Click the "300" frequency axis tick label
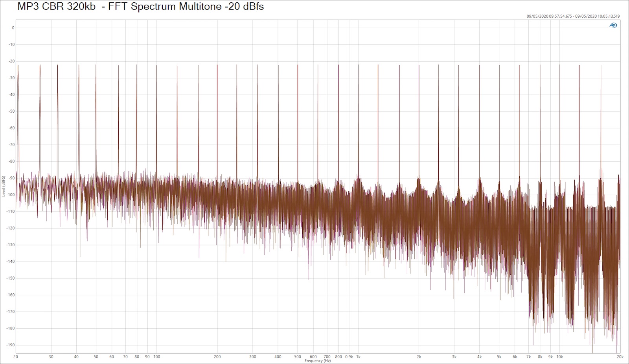The height and width of the screenshot is (364, 629). [x=253, y=357]
